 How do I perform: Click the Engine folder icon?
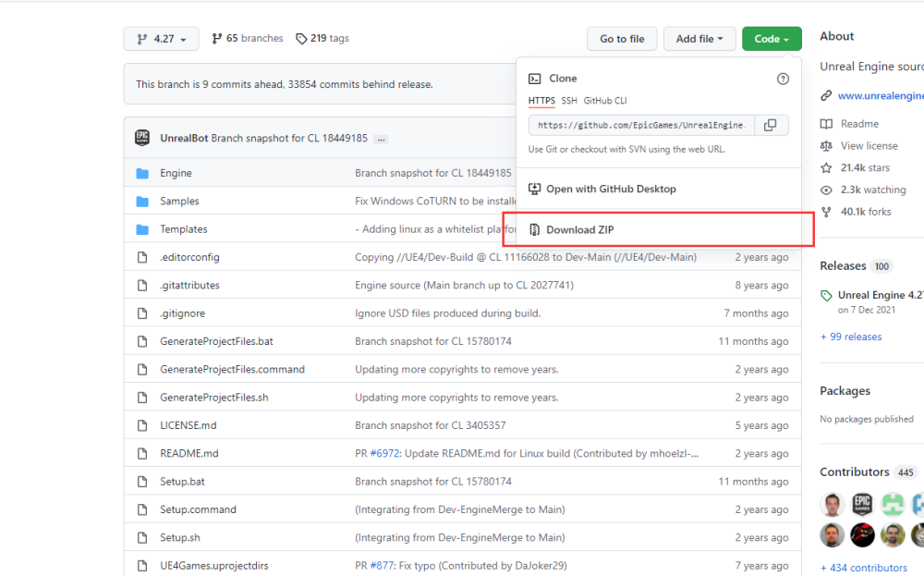pyautogui.click(x=142, y=173)
